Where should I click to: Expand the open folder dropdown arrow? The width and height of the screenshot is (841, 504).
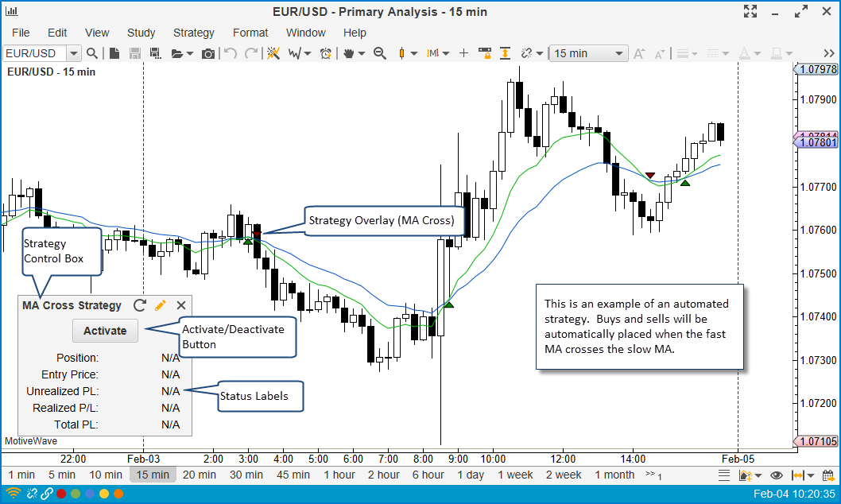[x=190, y=53]
